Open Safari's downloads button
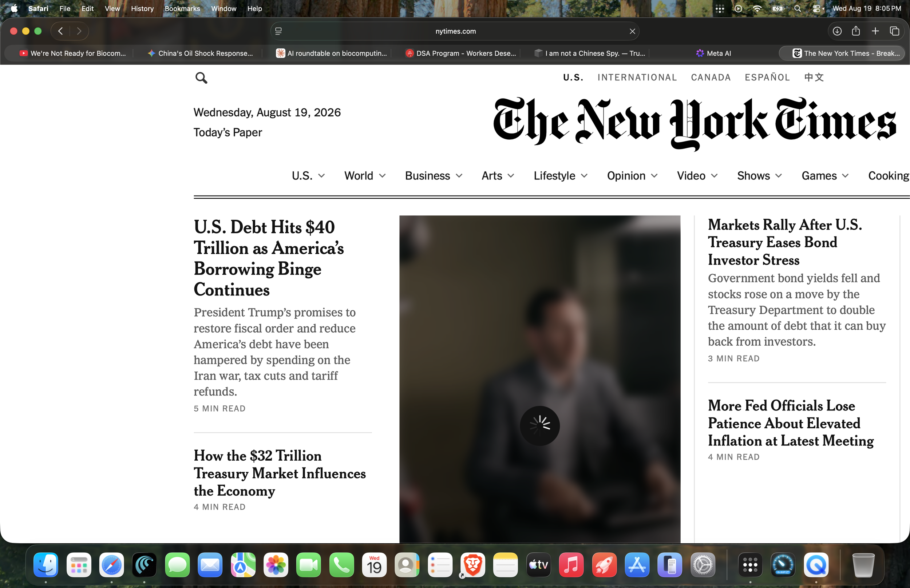The width and height of the screenshot is (910, 588). 837,31
